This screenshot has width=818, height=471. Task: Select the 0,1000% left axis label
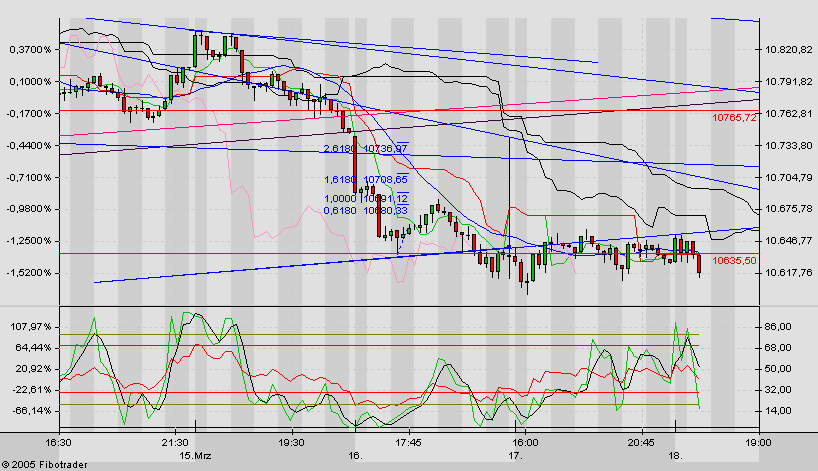30,82
